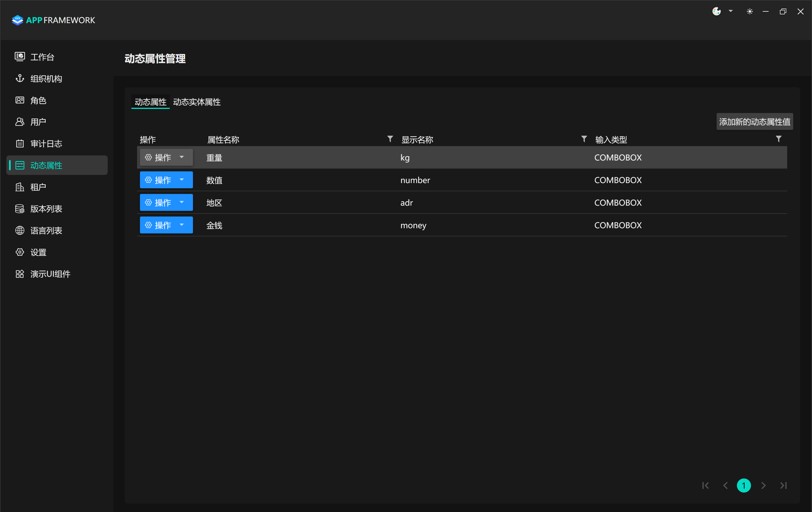Switch to the 动态实体属性 tab
Viewport: 812px width, 512px height.
(x=197, y=102)
